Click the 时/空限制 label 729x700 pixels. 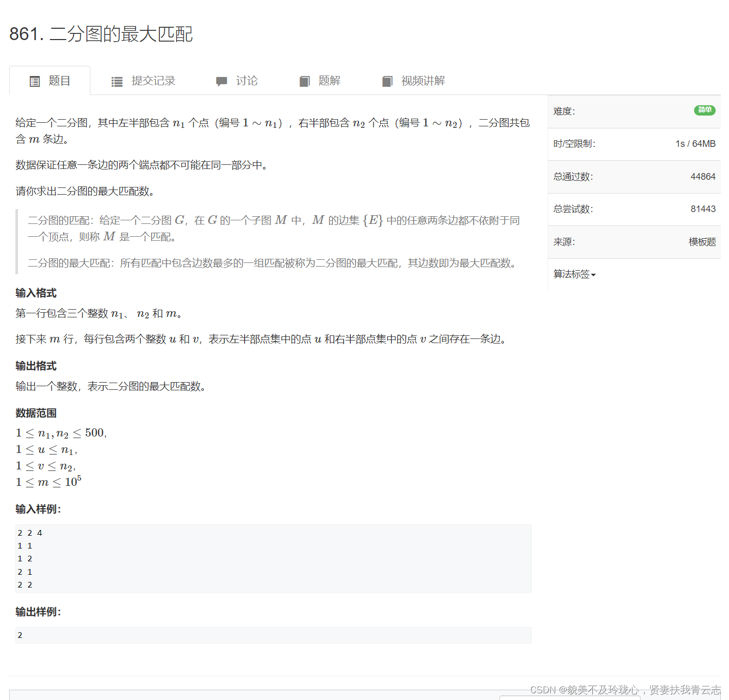pyautogui.click(x=574, y=144)
